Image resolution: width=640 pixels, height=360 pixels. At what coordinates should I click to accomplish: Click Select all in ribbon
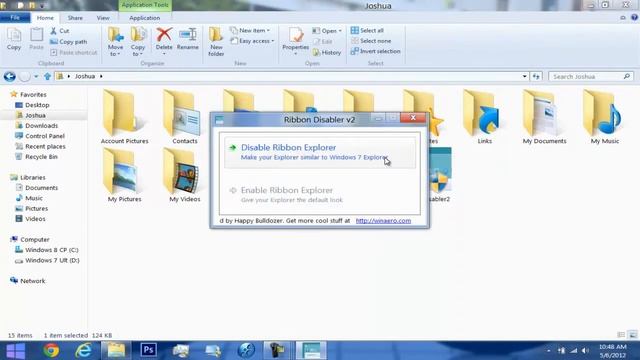(x=367, y=31)
